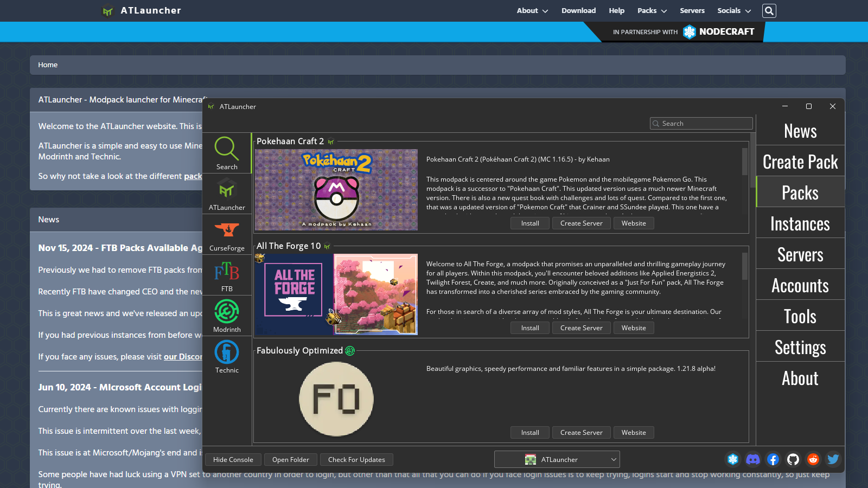Switch to the Accounts tab
The width and height of the screenshot is (868, 488).
coord(800,285)
